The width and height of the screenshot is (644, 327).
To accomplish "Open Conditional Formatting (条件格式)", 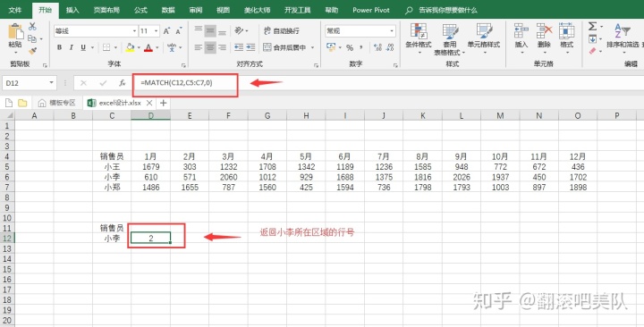I will click(x=419, y=39).
